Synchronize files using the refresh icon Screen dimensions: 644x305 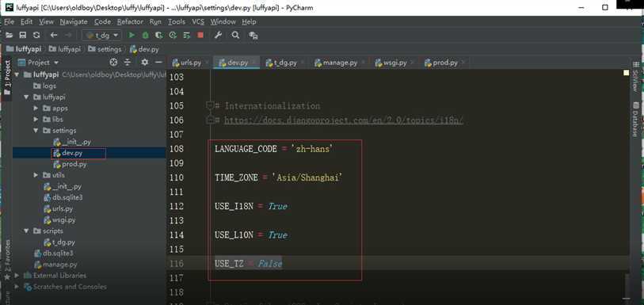[36, 36]
